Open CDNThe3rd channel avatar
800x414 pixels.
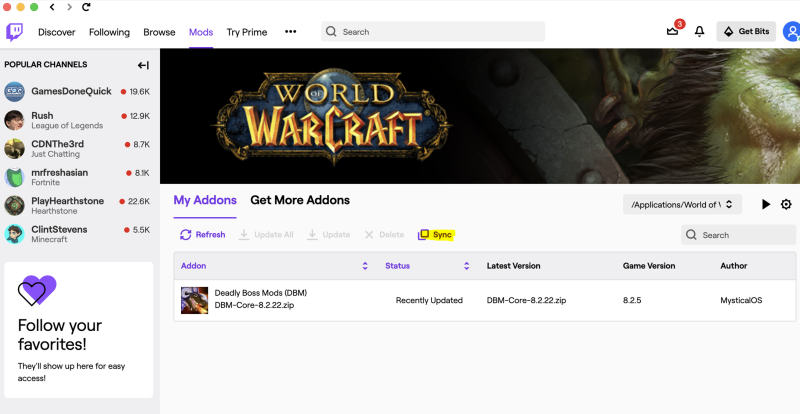click(x=14, y=149)
